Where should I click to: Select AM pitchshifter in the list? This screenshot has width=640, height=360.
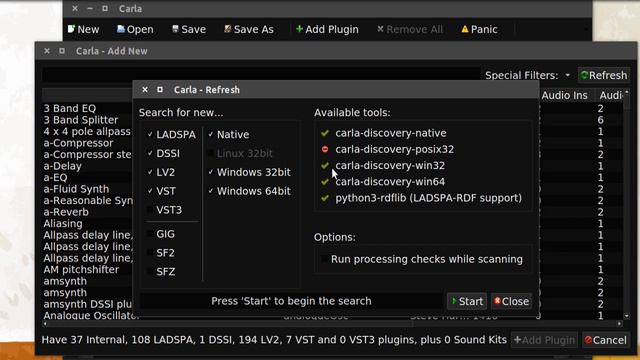tap(81, 269)
